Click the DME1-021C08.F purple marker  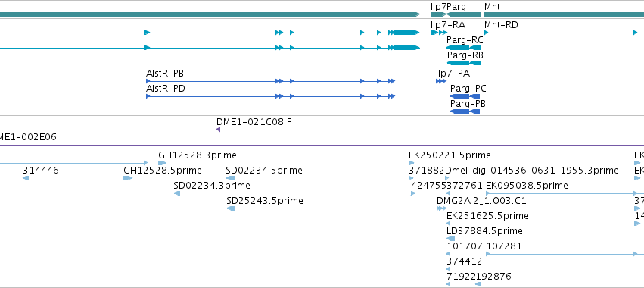(x=218, y=130)
